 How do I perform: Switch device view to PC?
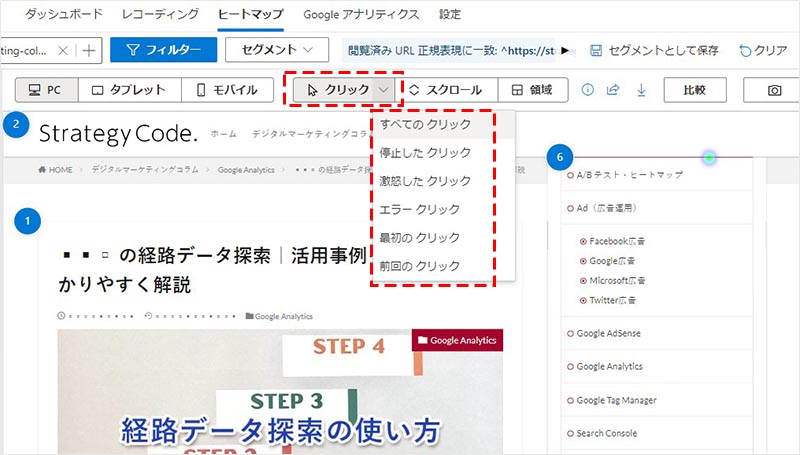(47, 90)
